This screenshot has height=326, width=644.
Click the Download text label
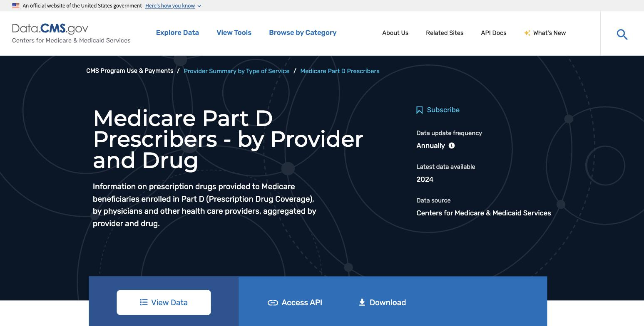click(x=388, y=303)
